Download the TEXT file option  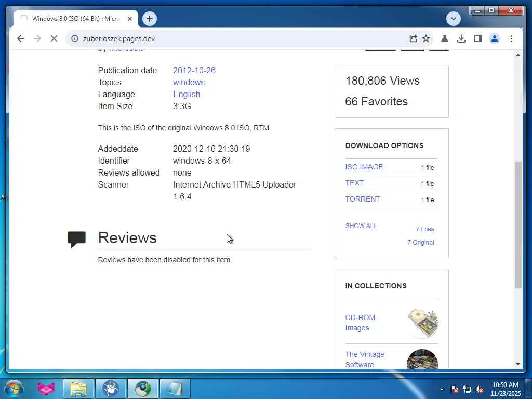354,183
